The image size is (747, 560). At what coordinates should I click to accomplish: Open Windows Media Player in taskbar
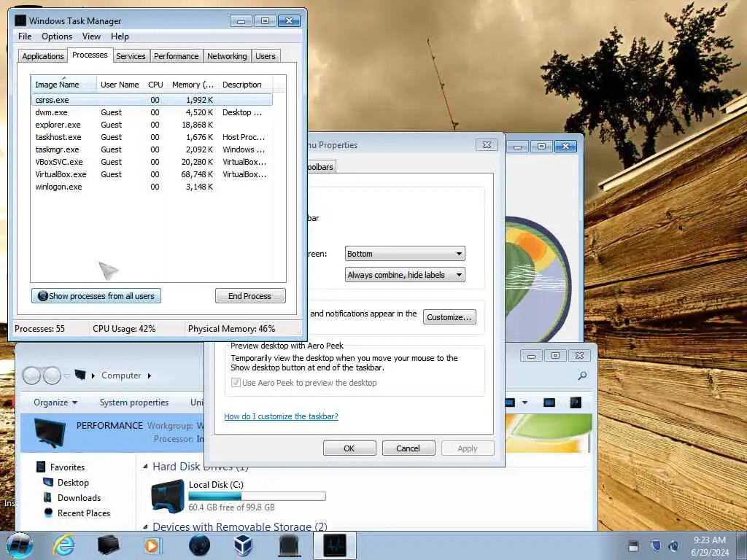152,545
